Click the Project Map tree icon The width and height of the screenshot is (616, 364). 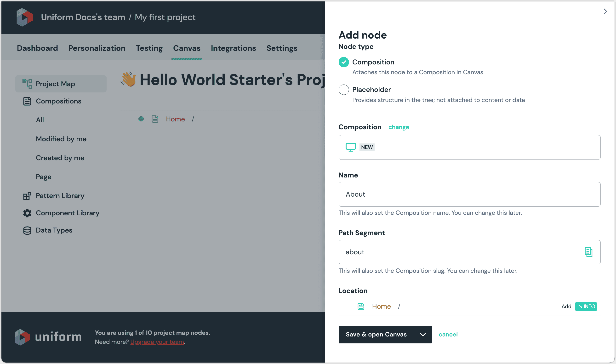pos(27,84)
